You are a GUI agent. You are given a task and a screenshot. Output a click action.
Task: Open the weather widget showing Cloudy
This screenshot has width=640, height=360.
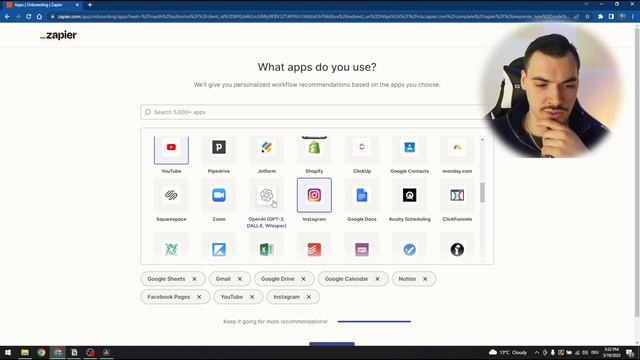pos(508,352)
